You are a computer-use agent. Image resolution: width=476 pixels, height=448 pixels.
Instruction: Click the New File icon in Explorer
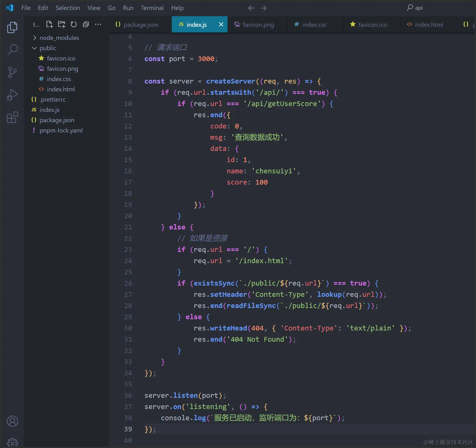[x=50, y=24]
